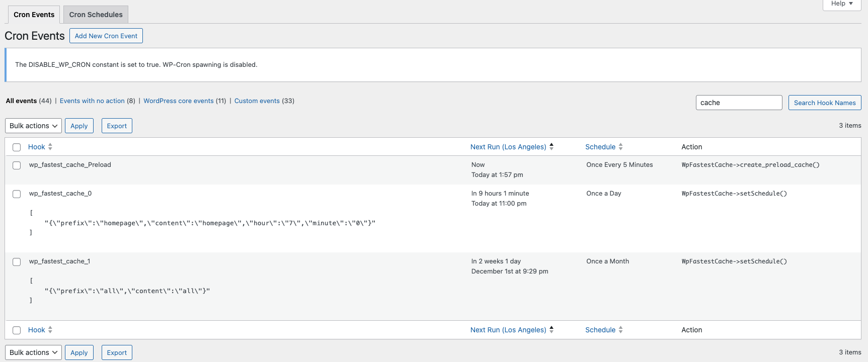Image resolution: width=868 pixels, height=362 pixels.
Task: Sort by Schedule in the footer header
Action: 600,330
